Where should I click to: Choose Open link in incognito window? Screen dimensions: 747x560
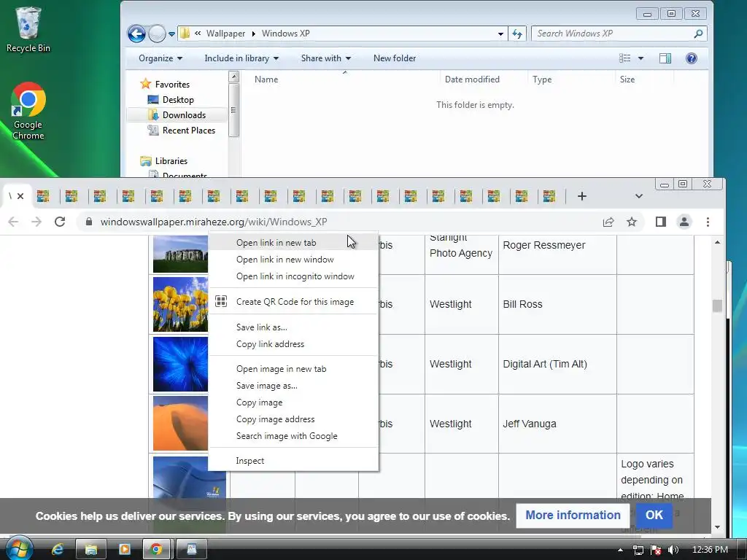(x=293, y=276)
